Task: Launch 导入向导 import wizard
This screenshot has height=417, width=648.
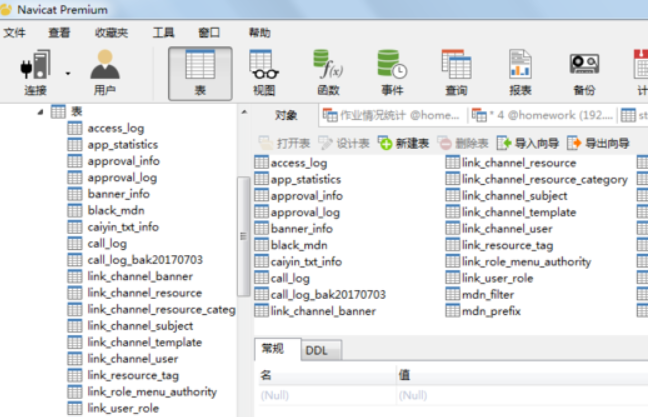Action: click(528, 143)
